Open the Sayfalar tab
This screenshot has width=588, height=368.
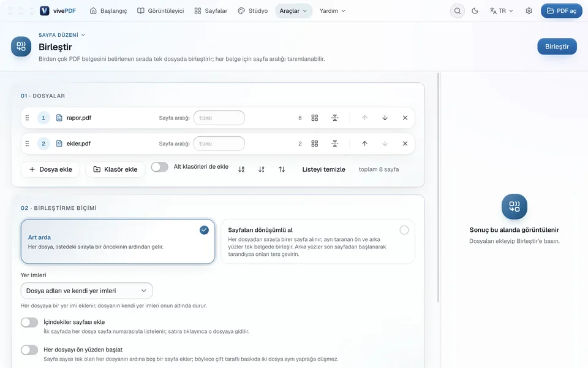[211, 11]
